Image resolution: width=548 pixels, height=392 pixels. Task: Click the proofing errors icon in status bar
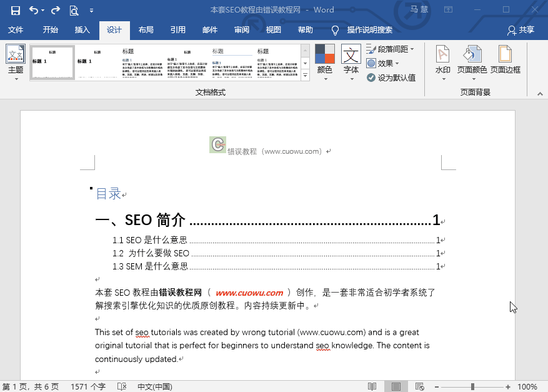click(122, 387)
